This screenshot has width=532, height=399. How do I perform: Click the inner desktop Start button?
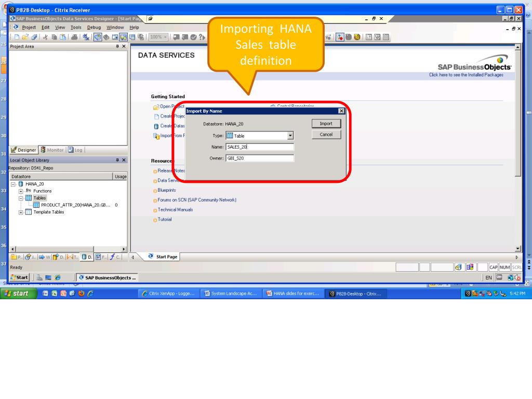pos(19,277)
